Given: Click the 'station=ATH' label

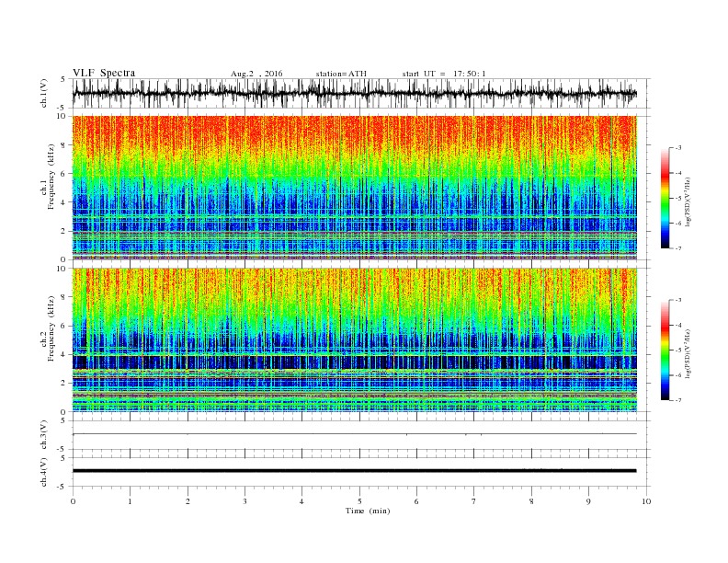Looking at the screenshot, I should (341, 74).
